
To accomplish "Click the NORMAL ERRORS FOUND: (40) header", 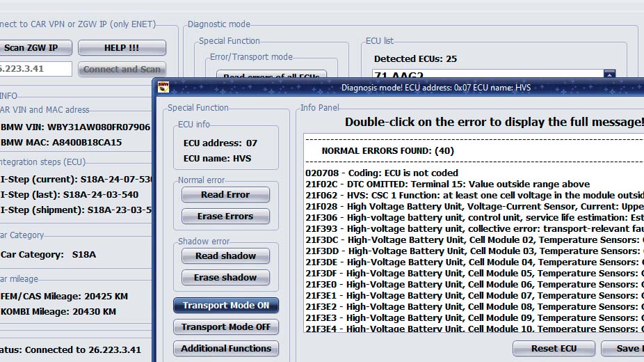I will pos(387,151).
